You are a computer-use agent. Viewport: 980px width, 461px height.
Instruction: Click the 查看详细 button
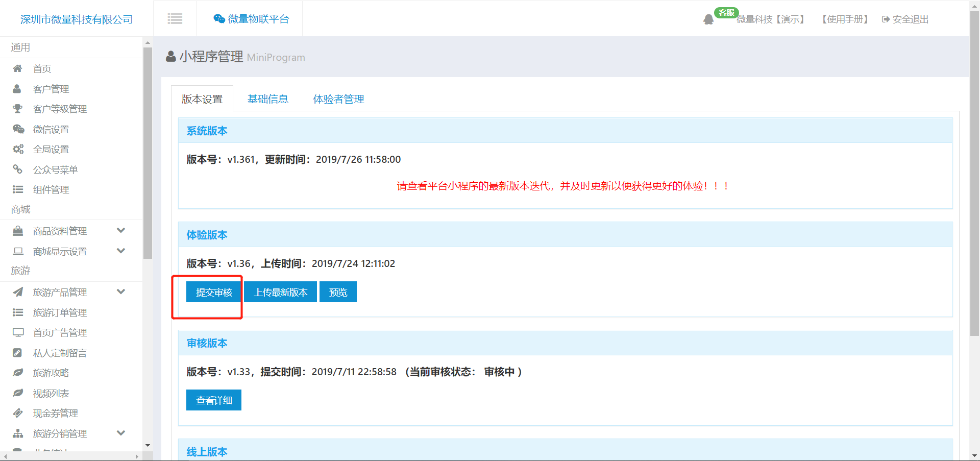(x=214, y=400)
